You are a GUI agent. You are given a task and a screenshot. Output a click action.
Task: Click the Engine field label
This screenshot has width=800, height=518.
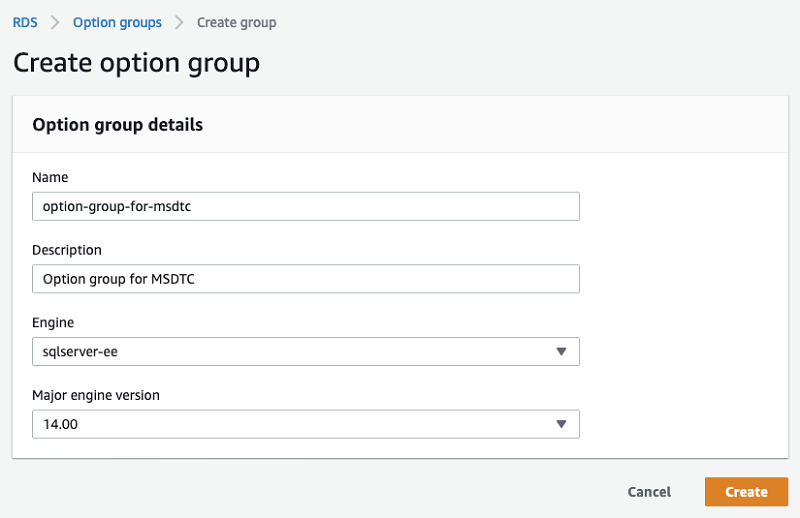[x=53, y=323]
